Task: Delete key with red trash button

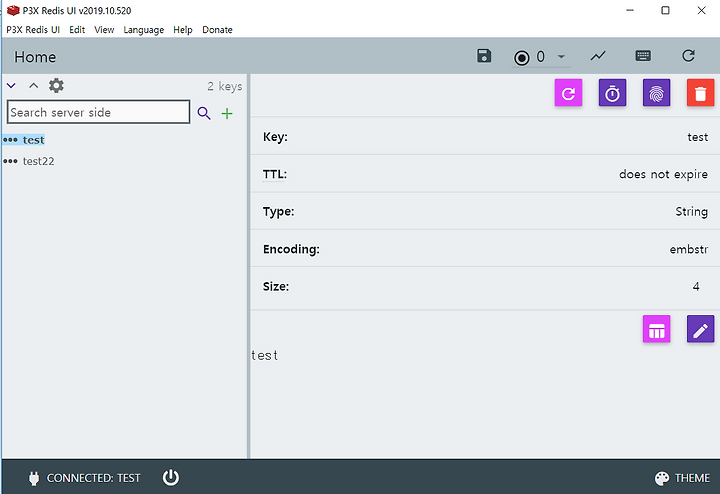Action: click(x=700, y=93)
